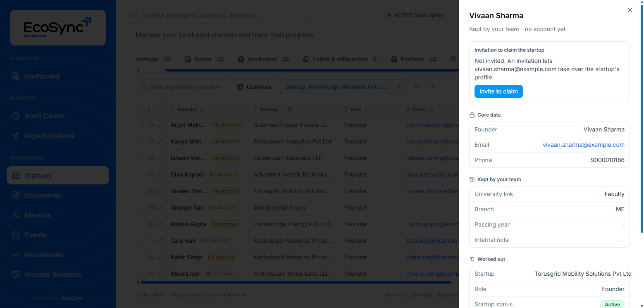This screenshot has height=308, width=644.
Task: Remove the Startup: Hydroforge Materials filter chip
Action: tap(398, 87)
